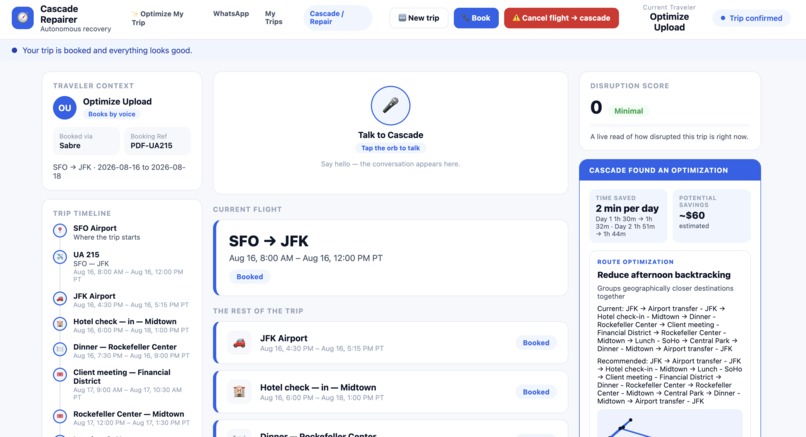This screenshot has height=437, width=806.
Task: Click the disruption score value 0
Action: pos(596,107)
